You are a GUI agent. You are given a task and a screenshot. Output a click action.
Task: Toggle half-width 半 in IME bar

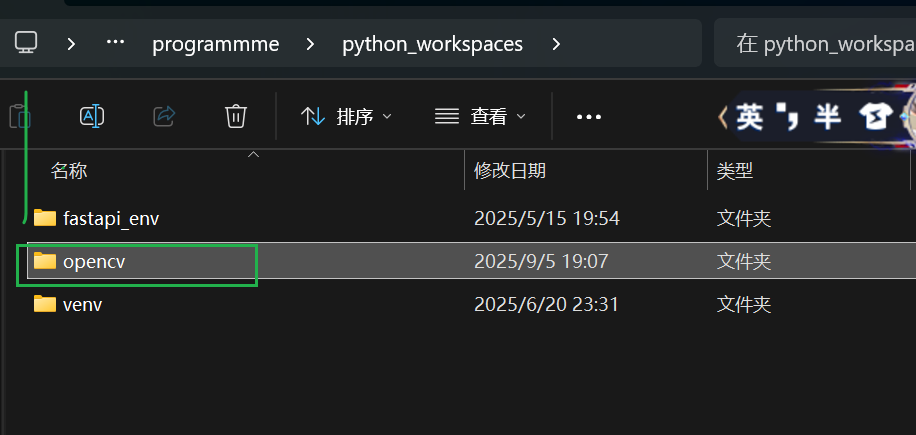[828, 117]
